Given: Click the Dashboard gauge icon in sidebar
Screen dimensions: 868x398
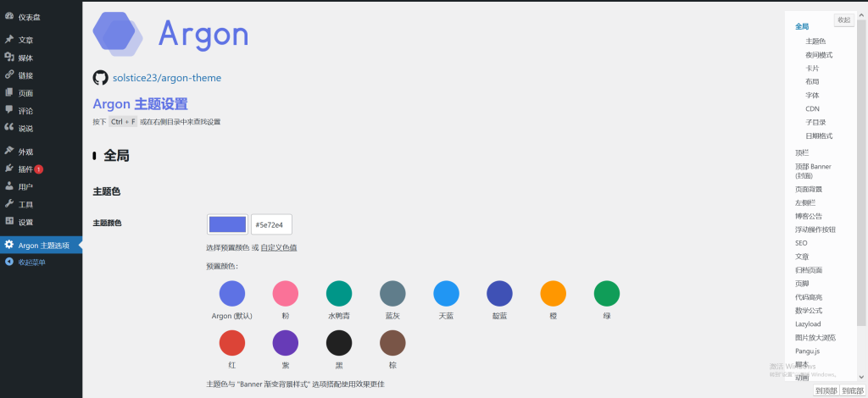Looking at the screenshot, I should click(8, 16).
